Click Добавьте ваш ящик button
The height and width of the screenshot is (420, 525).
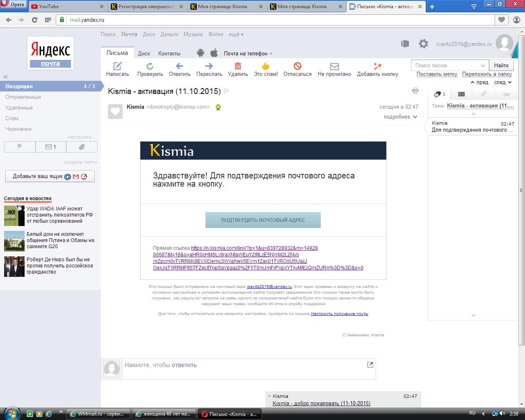coord(50,176)
